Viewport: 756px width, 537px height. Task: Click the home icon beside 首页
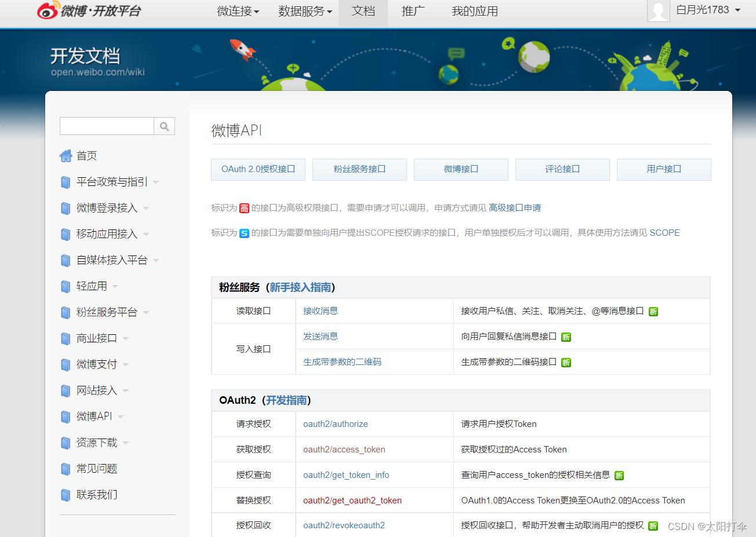66,155
